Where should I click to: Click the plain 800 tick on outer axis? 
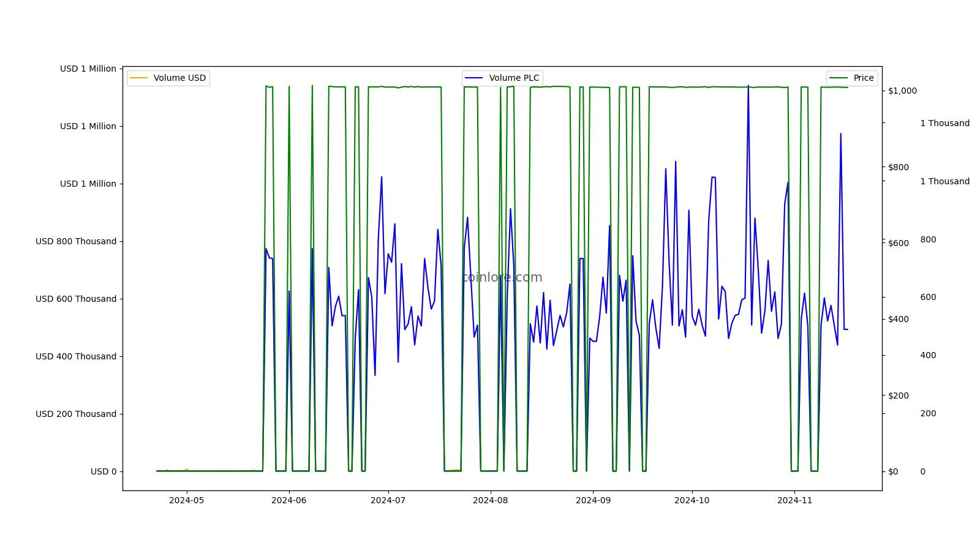coord(928,239)
